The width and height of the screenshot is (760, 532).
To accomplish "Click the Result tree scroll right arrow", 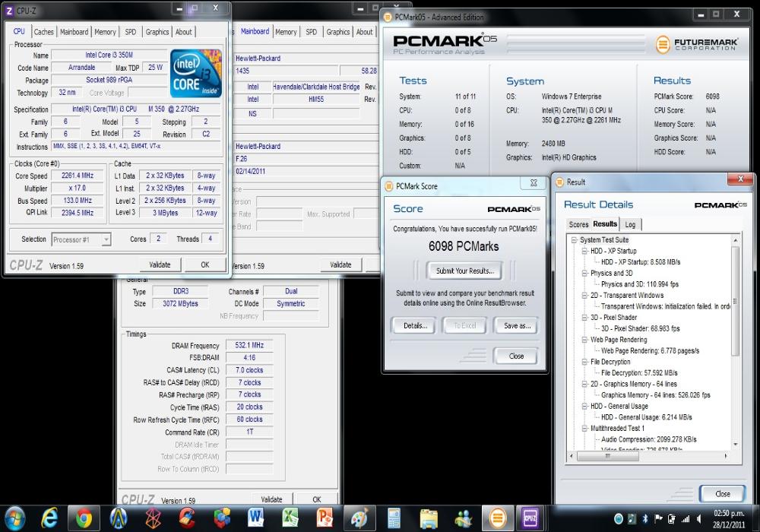I will 726,456.
